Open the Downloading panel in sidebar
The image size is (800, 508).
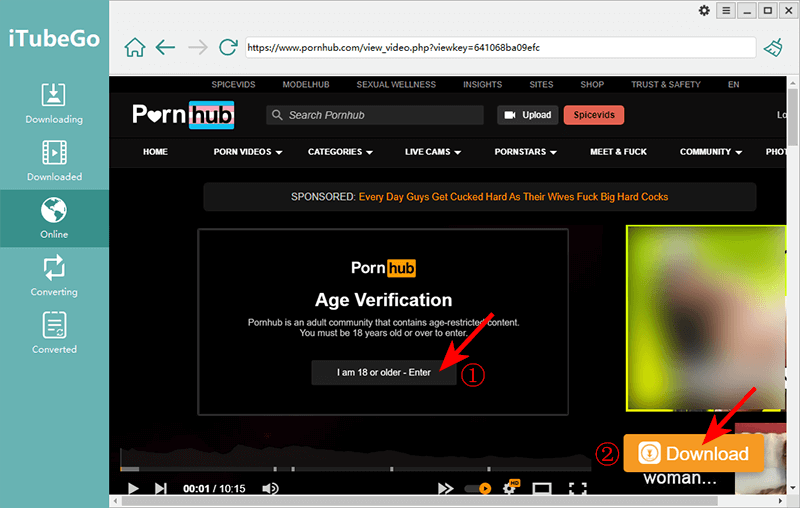[x=54, y=104]
